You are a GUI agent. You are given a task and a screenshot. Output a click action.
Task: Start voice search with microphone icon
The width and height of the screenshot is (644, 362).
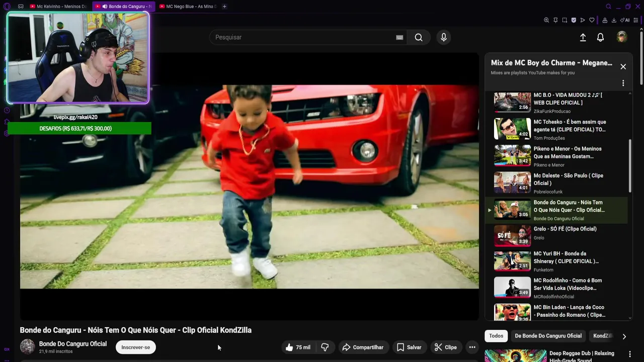pyautogui.click(x=444, y=37)
